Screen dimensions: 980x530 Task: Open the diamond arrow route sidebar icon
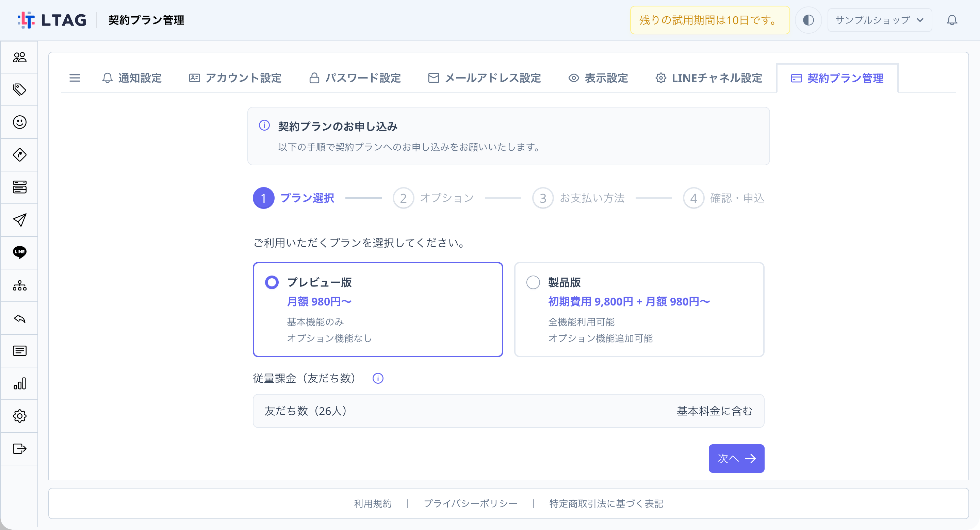[19, 155]
